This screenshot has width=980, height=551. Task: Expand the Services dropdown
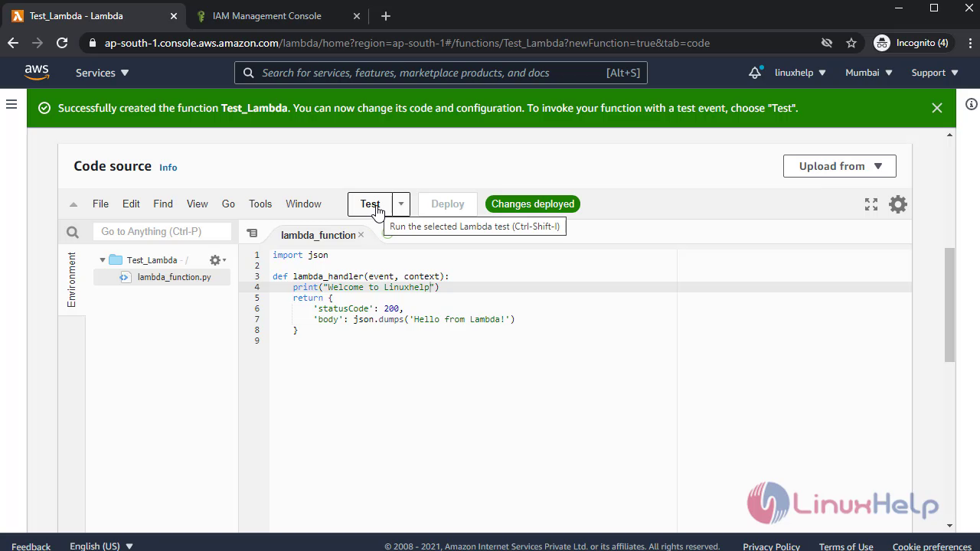point(103,73)
